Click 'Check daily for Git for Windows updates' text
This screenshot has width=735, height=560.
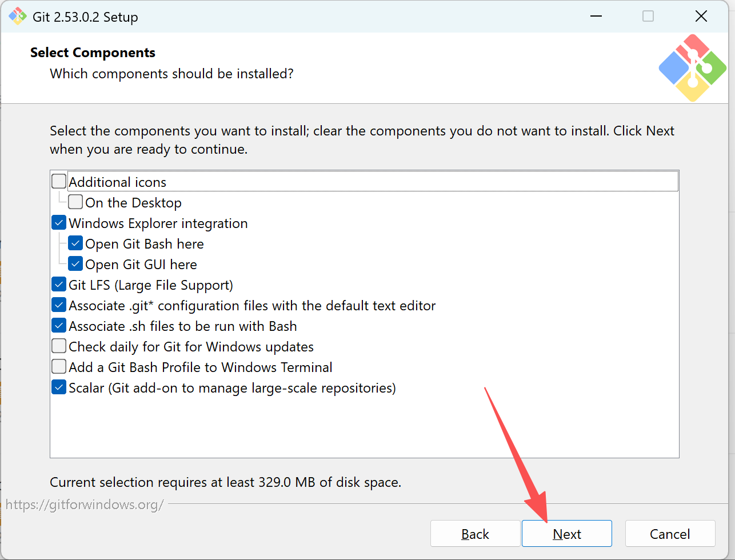(x=191, y=347)
